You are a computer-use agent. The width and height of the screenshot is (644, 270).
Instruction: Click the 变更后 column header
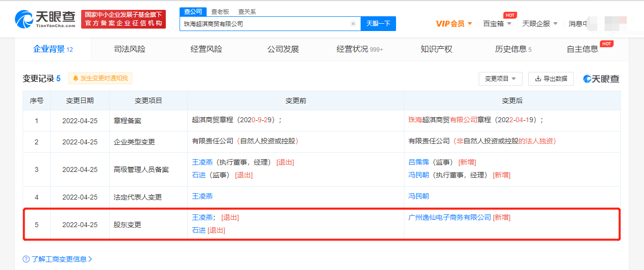click(512, 101)
